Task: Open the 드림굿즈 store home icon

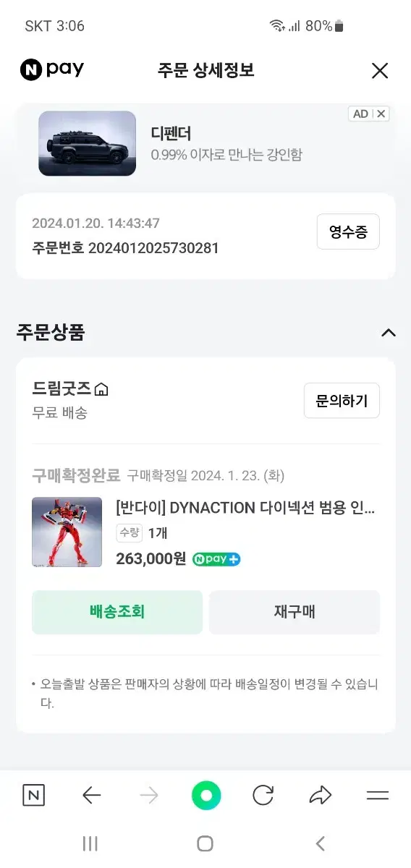Action: (101, 390)
